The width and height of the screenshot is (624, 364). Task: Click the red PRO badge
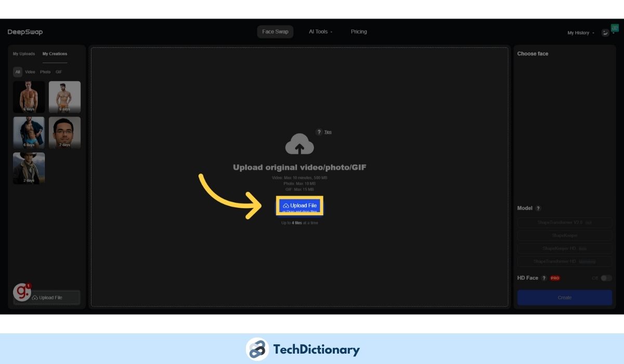(555, 278)
